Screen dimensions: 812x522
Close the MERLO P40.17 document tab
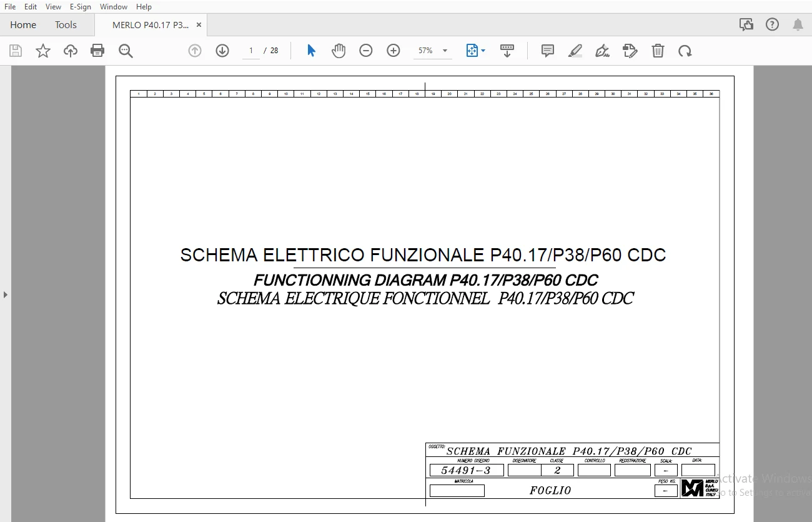[199, 25]
